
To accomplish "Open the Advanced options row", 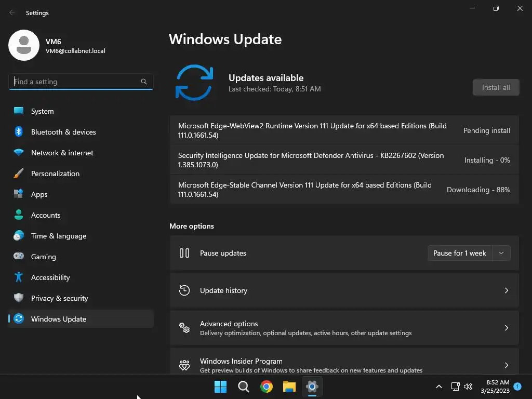I will pyautogui.click(x=344, y=328).
